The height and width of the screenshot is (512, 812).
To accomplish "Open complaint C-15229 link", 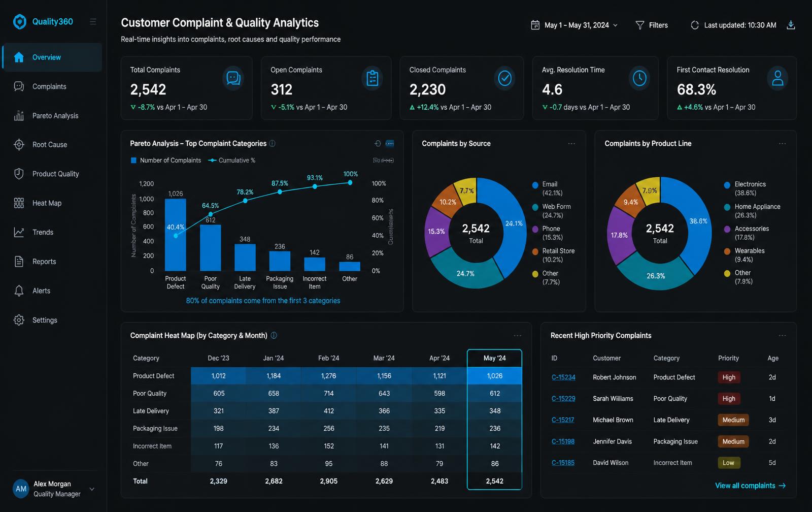I will [x=563, y=399].
